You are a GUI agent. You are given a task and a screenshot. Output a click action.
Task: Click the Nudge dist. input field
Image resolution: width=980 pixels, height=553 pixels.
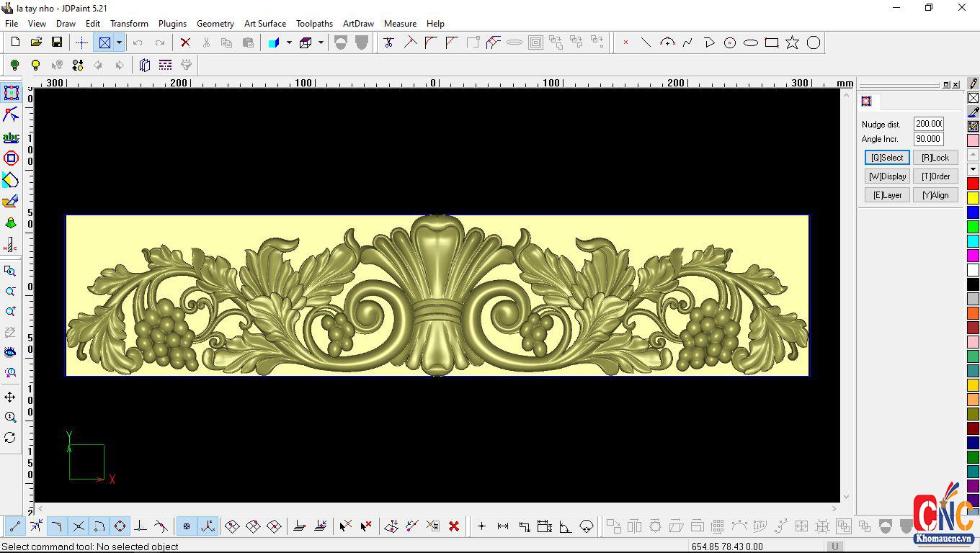tap(928, 124)
